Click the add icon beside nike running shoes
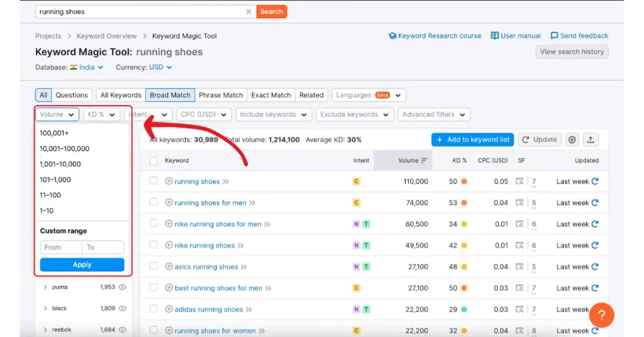Image resolution: width=644 pixels, height=337 pixels. (169, 245)
